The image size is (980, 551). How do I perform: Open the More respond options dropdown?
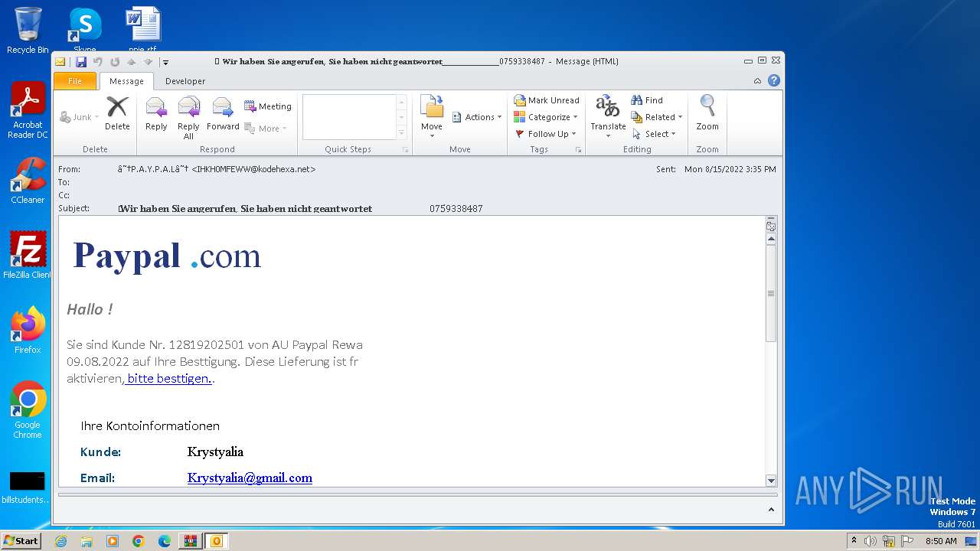266,129
